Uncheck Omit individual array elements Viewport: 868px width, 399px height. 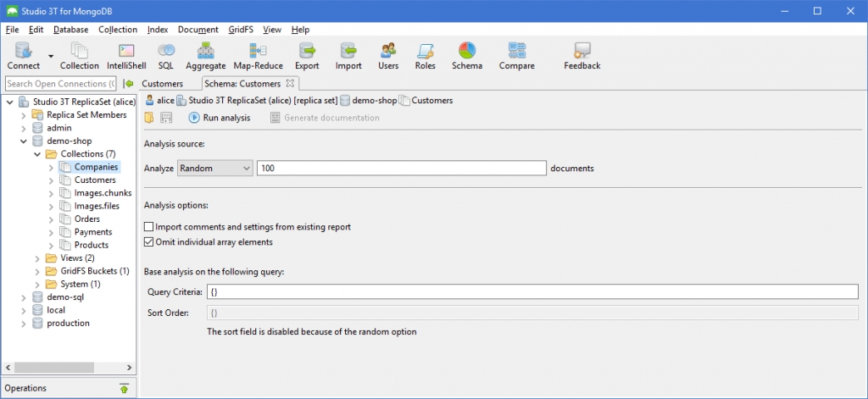(148, 241)
